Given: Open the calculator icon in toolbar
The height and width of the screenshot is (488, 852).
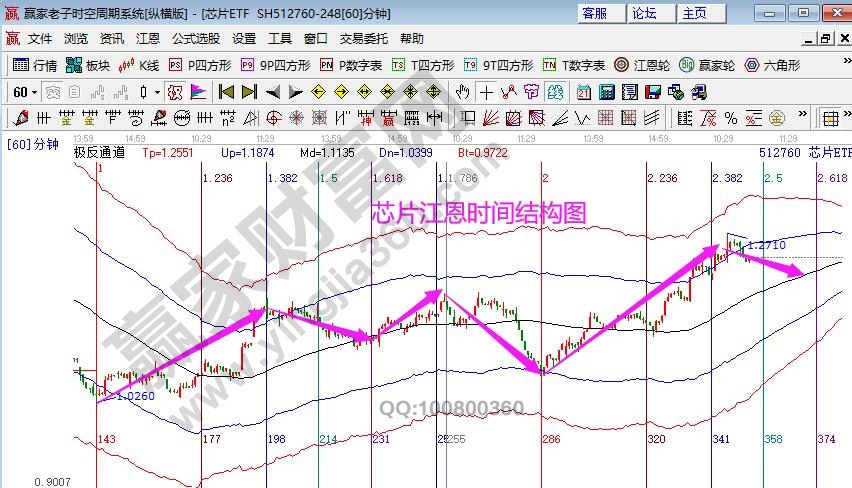Looking at the screenshot, I should click(x=606, y=92).
